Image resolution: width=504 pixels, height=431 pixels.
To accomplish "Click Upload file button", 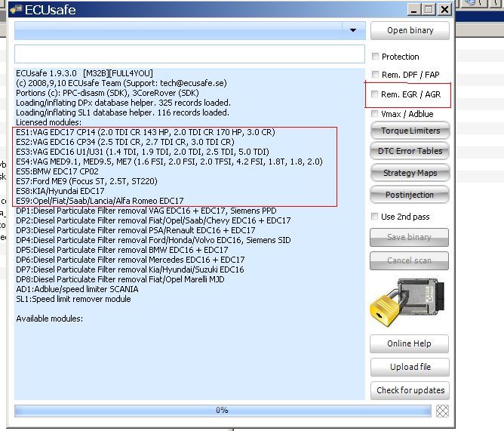I will [410, 367].
